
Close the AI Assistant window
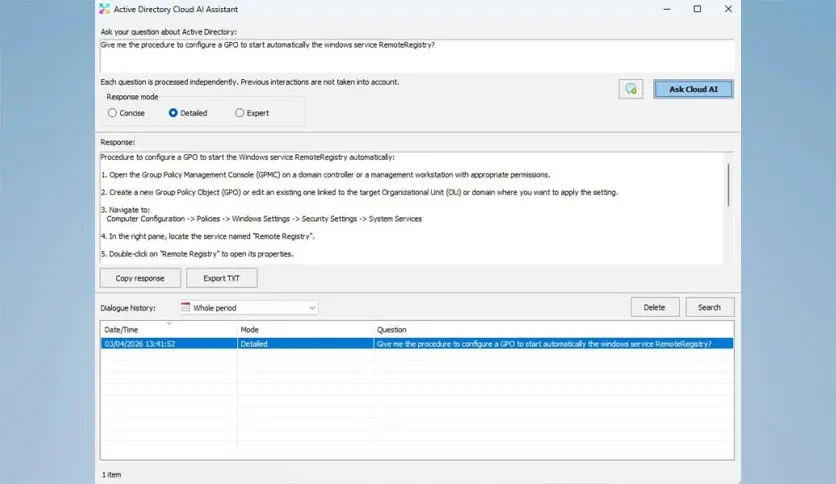[728, 9]
